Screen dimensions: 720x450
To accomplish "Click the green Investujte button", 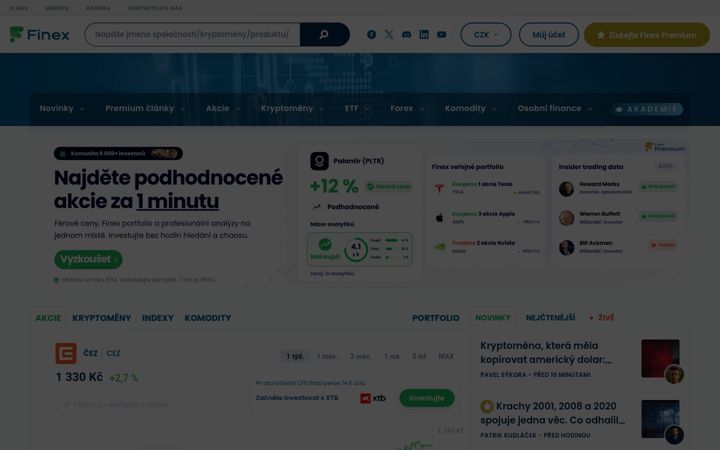I will click(427, 398).
